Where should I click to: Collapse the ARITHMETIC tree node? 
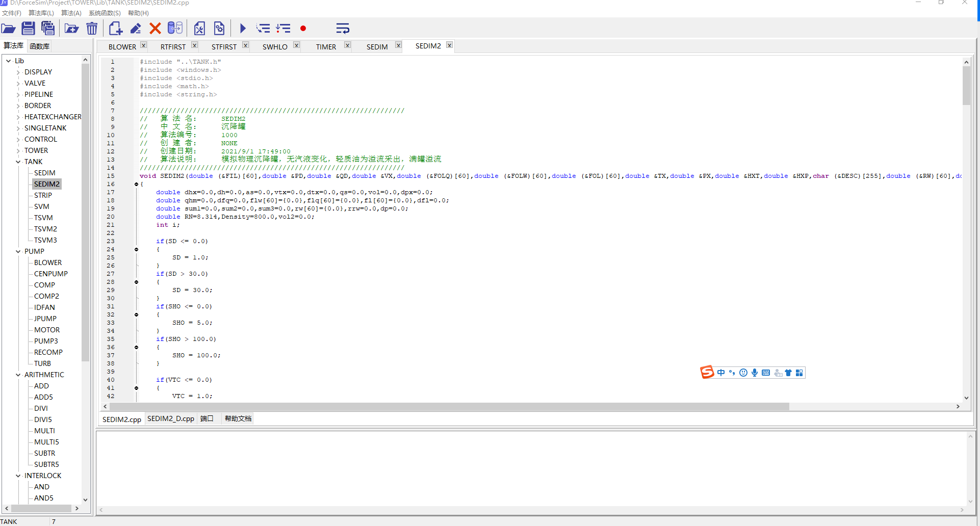coord(18,375)
